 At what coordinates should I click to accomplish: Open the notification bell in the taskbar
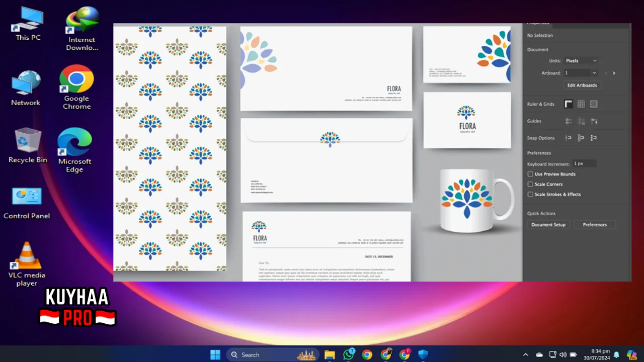616,354
